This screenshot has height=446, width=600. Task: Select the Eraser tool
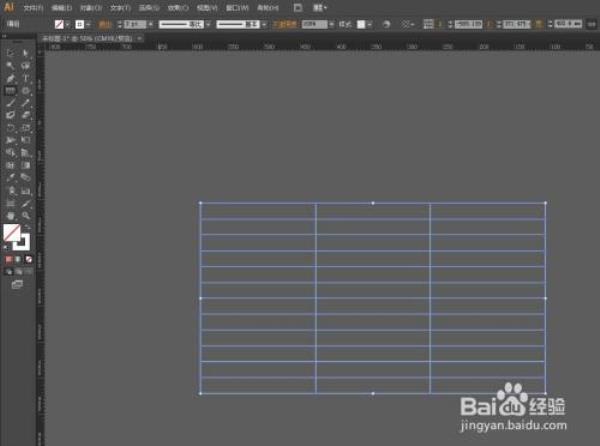coord(26,115)
